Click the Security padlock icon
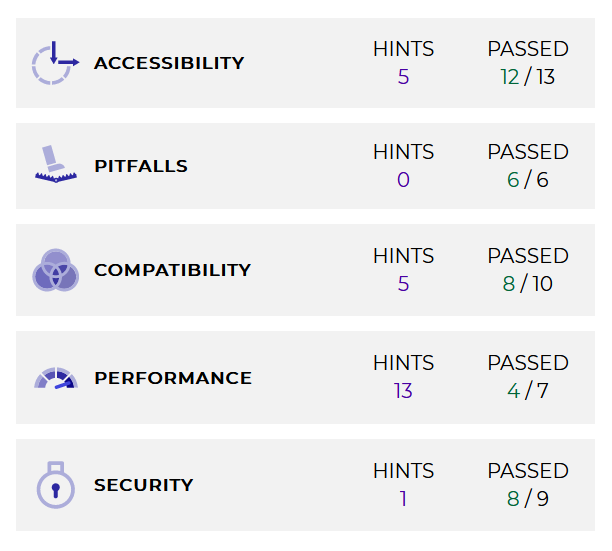The height and width of the screenshot is (551, 612). tap(55, 485)
